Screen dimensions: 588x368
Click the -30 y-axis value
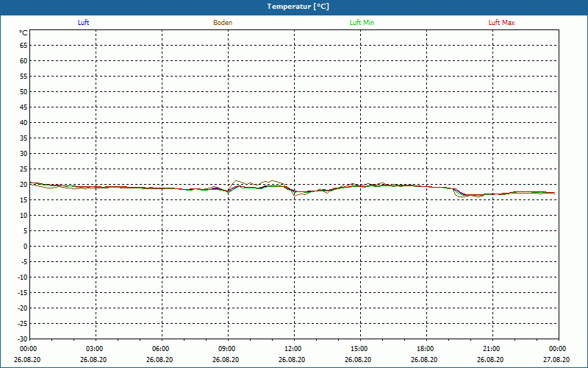(23, 339)
